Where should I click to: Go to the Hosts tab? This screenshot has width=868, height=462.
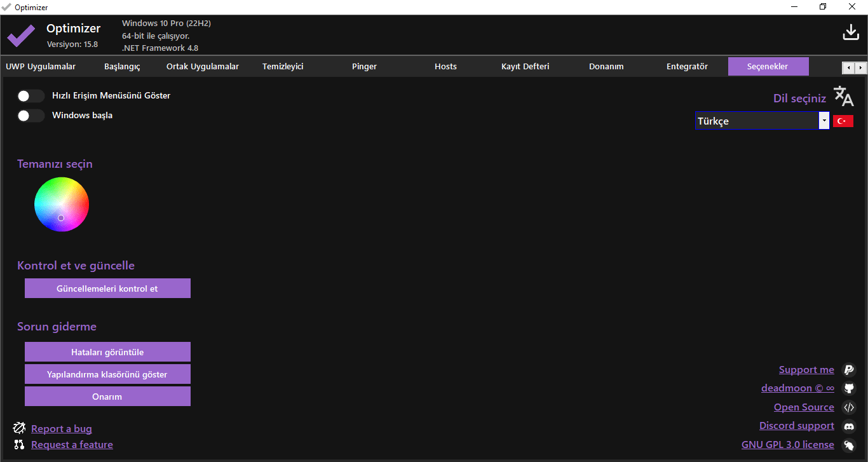[x=445, y=66]
